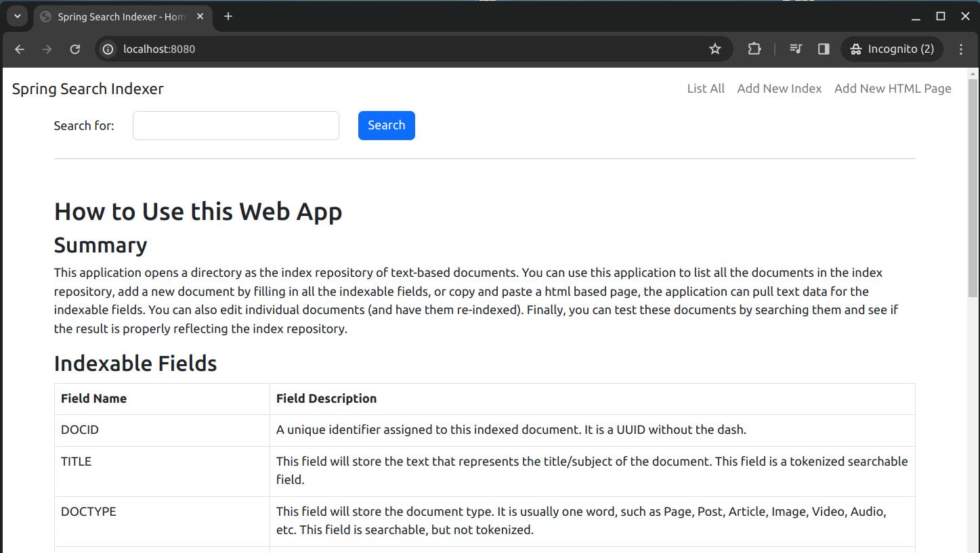Reload the current page
This screenshot has width=980, height=553.
[x=75, y=49]
